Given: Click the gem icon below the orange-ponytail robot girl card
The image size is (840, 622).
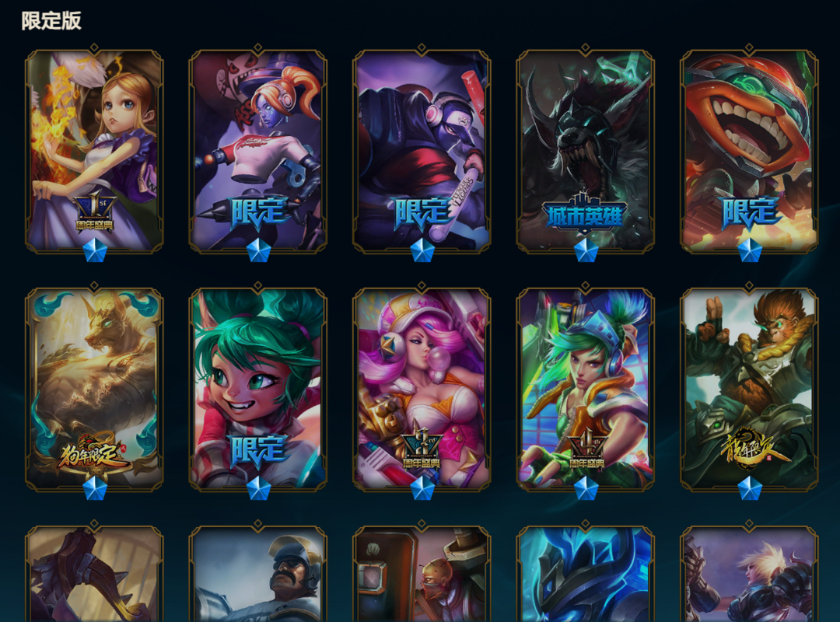Looking at the screenshot, I should tap(258, 250).
